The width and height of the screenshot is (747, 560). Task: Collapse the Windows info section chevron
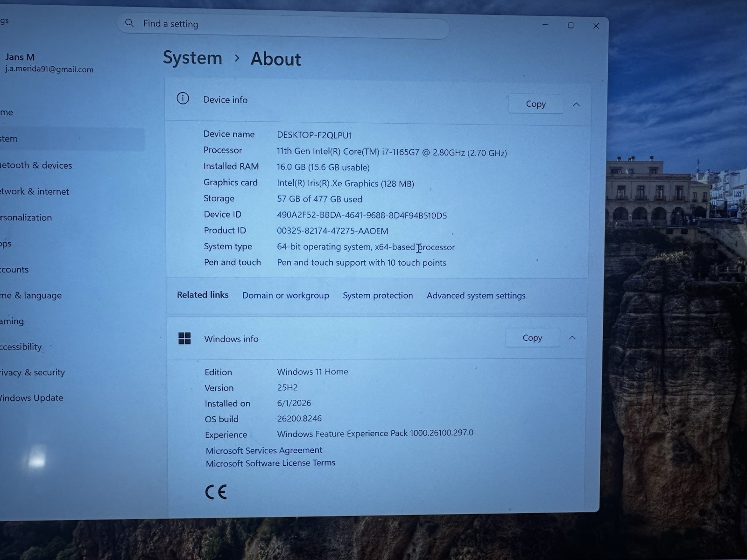pos(572,337)
